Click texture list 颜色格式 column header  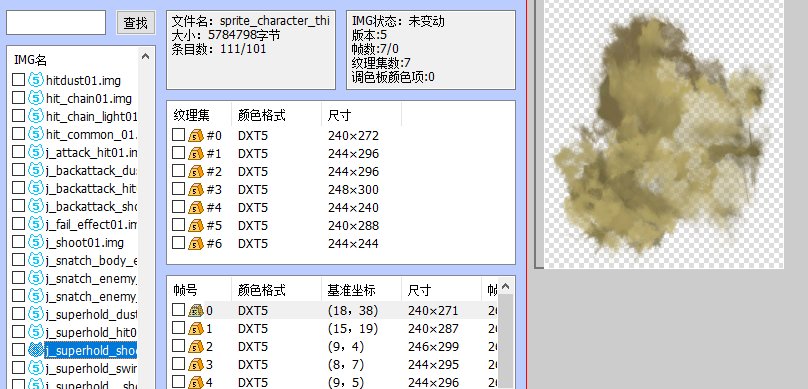click(x=261, y=116)
